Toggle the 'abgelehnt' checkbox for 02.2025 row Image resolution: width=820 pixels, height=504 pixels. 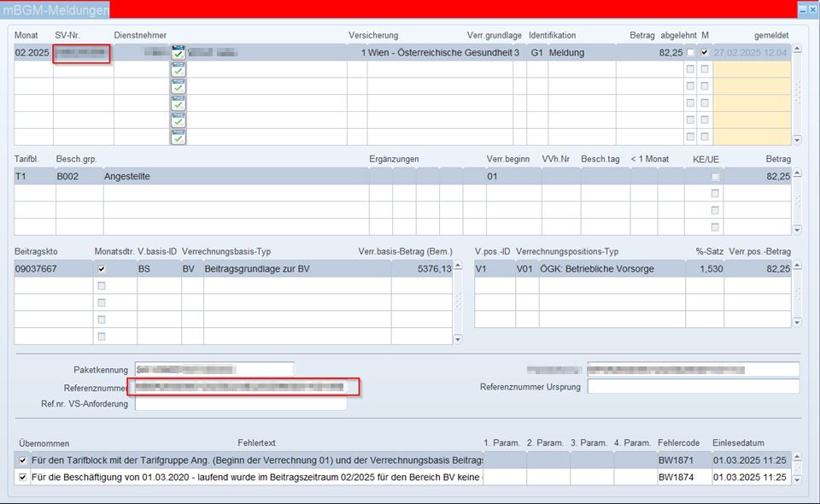point(690,53)
